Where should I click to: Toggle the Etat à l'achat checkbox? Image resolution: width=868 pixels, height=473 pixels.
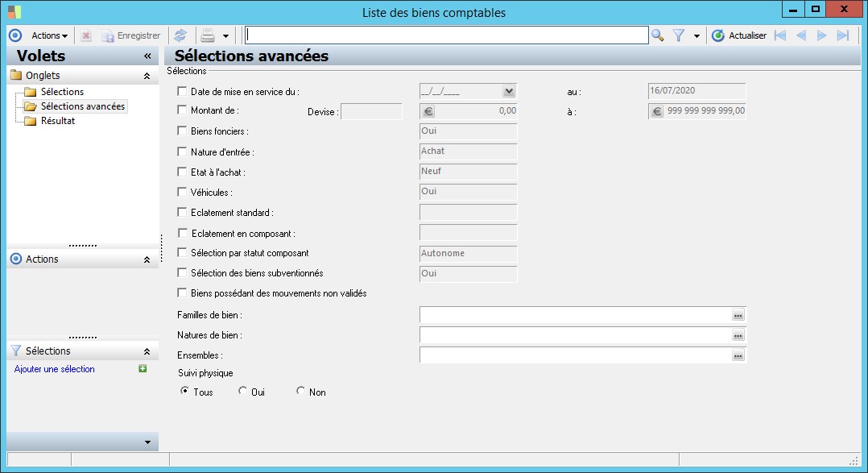[182, 172]
